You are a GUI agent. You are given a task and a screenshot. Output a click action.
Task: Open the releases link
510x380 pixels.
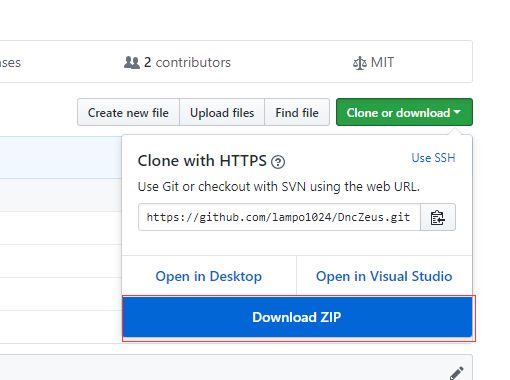(x=10, y=63)
